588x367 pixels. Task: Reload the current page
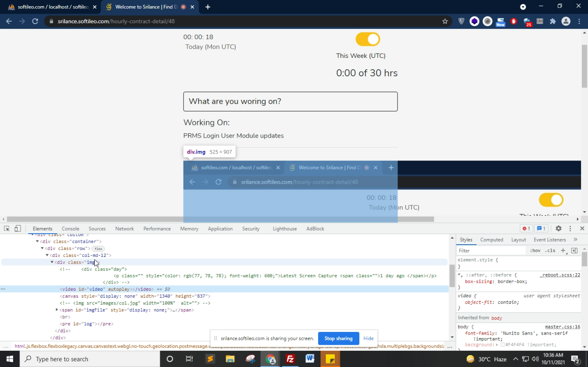(x=35, y=21)
